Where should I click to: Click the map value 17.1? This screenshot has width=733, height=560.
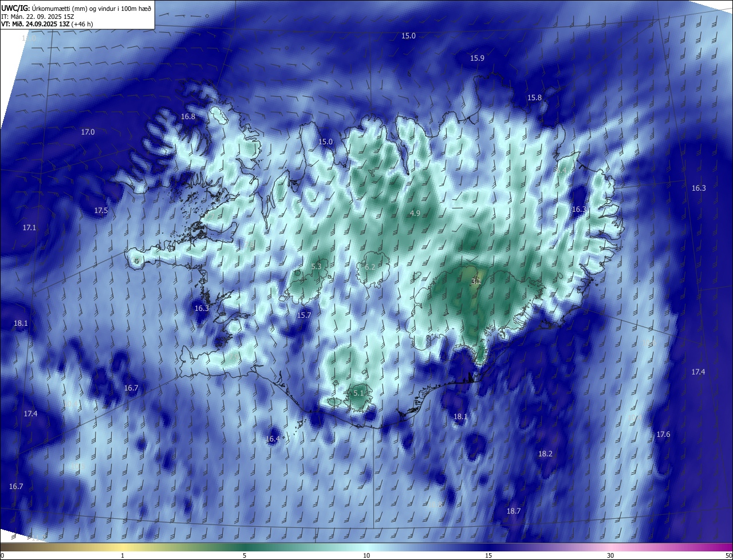coord(29,227)
